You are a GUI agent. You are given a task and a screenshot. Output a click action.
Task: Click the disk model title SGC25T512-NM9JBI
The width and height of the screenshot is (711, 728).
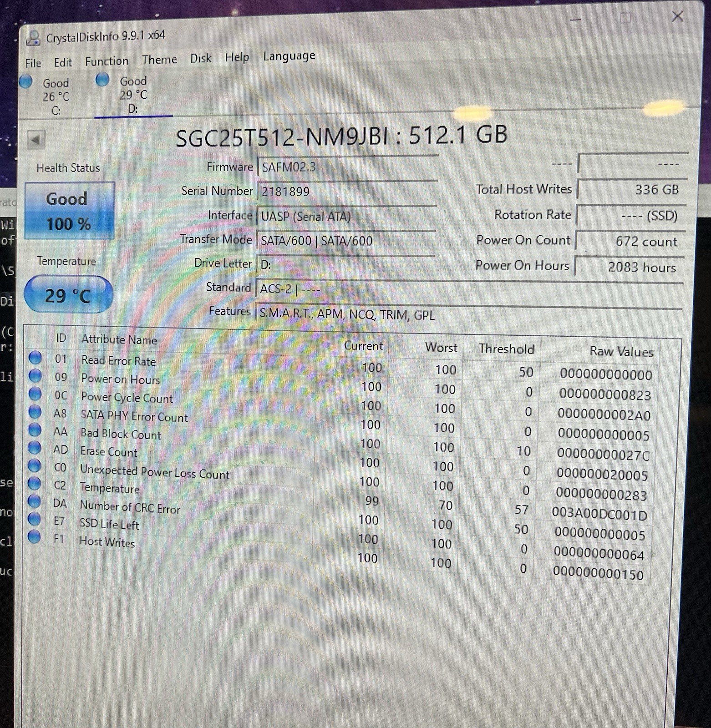point(282,137)
